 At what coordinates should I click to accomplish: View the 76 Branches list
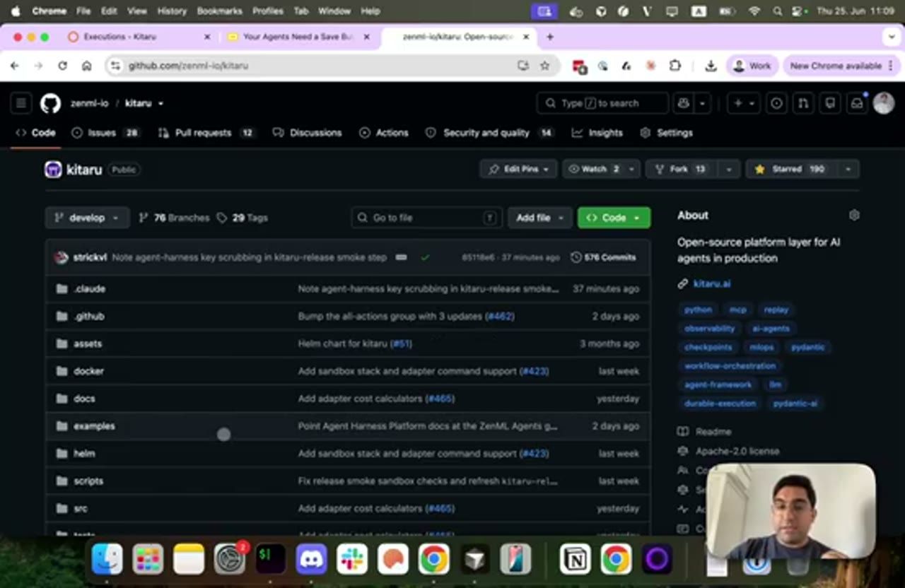(x=174, y=218)
